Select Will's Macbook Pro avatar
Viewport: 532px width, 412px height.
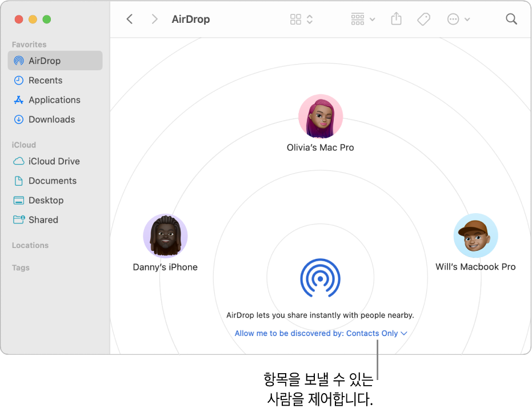coord(475,235)
